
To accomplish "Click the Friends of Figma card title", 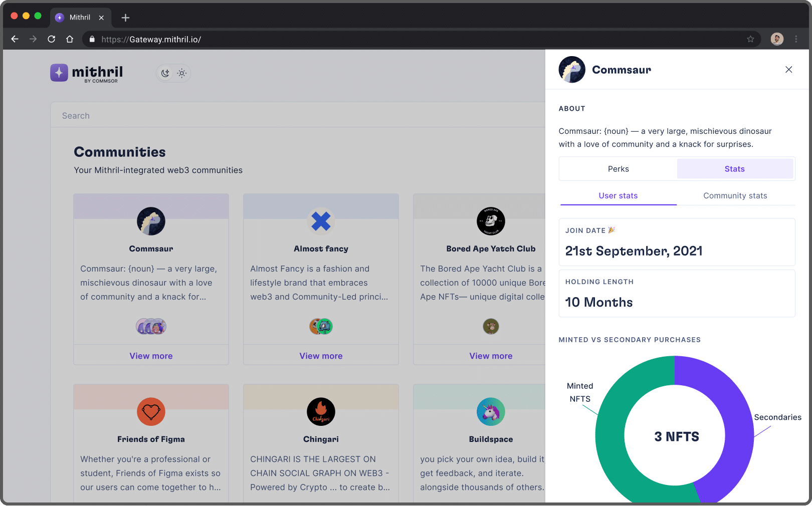I will coord(151,439).
